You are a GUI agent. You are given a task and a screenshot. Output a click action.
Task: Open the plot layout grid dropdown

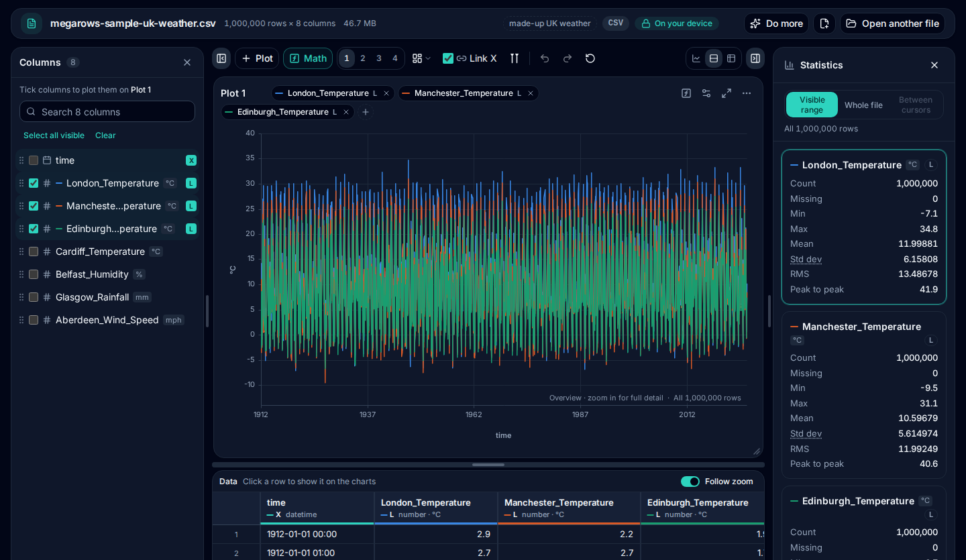[421, 58]
